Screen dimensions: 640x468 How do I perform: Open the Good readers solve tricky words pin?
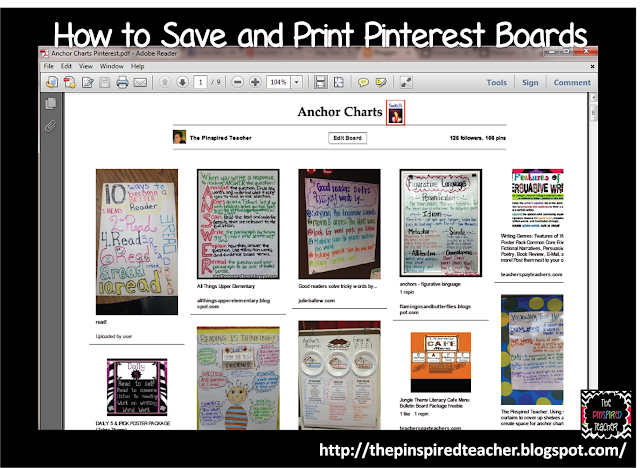tap(339, 224)
